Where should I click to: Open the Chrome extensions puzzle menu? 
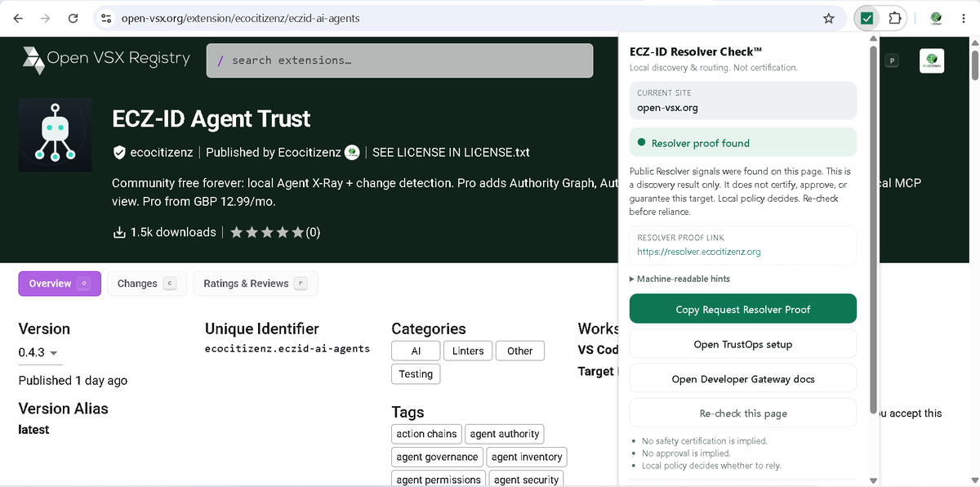[x=894, y=18]
